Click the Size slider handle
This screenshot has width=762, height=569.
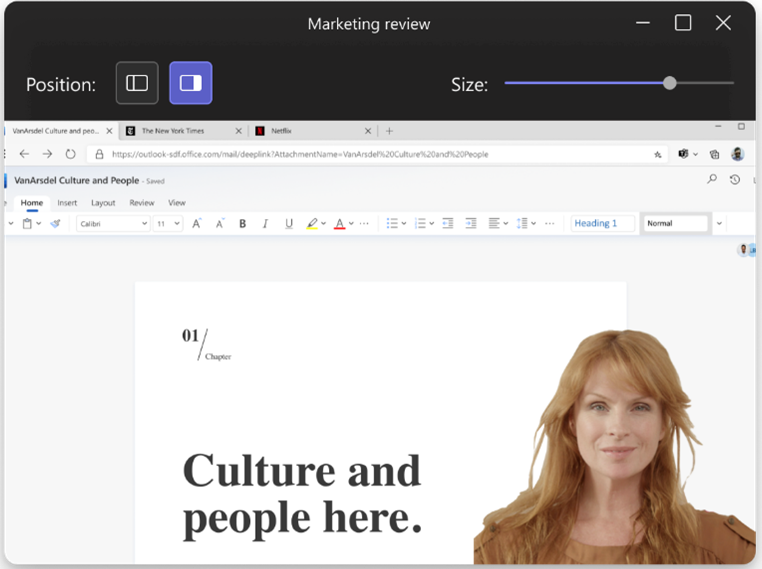[x=669, y=83]
